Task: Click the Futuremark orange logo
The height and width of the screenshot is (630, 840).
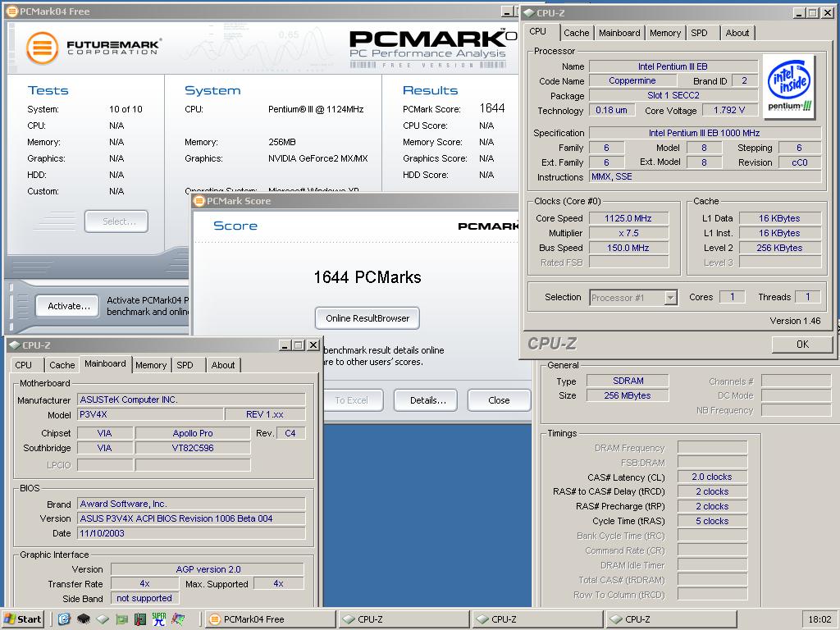Action: [x=42, y=48]
